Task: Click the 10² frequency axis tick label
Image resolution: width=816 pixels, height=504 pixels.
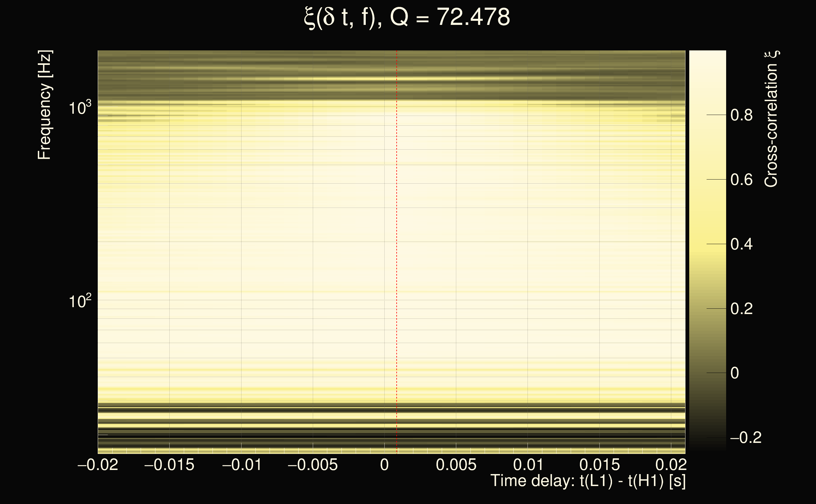Action: (x=79, y=301)
